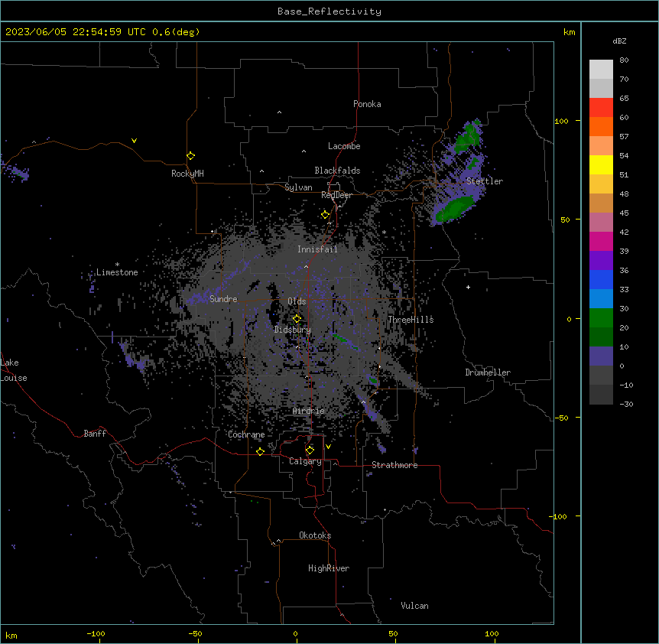Click the Okotoks label
Screen dimensions: 659x644
(315, 535)
